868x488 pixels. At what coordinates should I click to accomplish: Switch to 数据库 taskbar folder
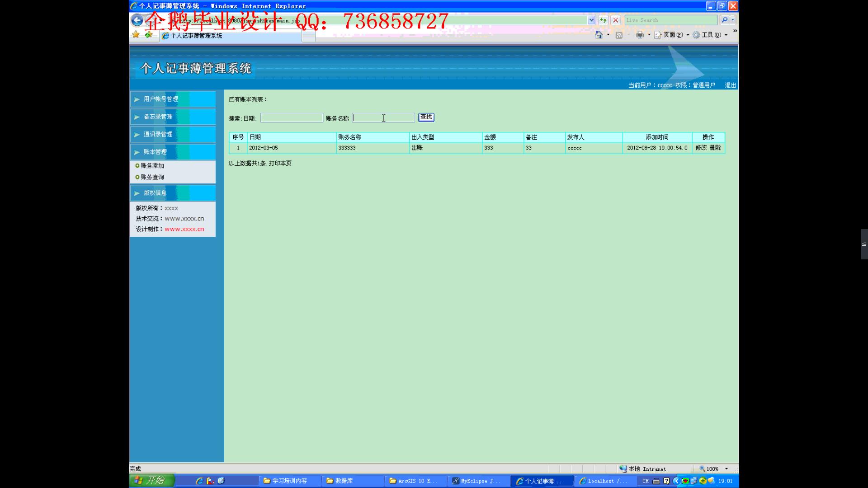tap(353, 481)
